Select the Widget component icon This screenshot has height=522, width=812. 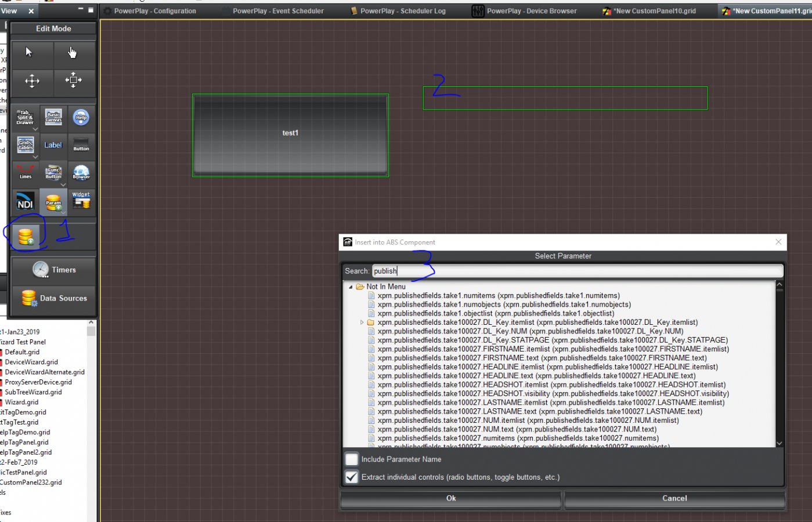click(81, 201)
